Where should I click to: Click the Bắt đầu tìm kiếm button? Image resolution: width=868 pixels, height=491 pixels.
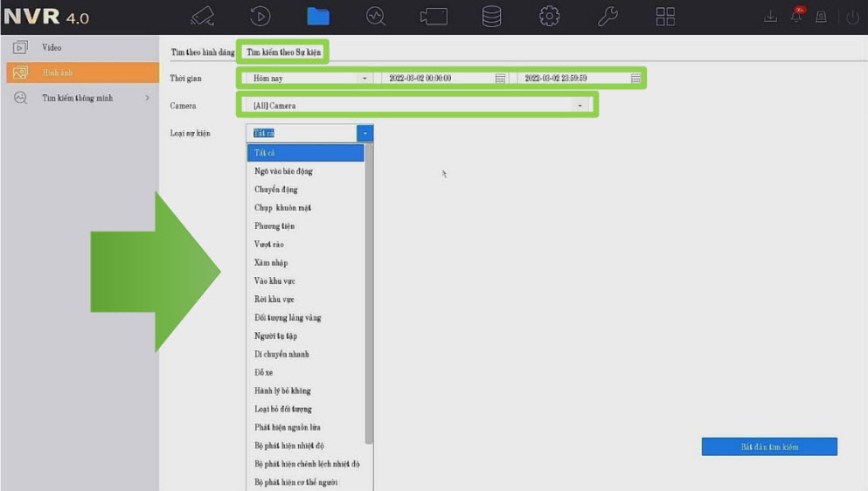(x=769, y=446)
